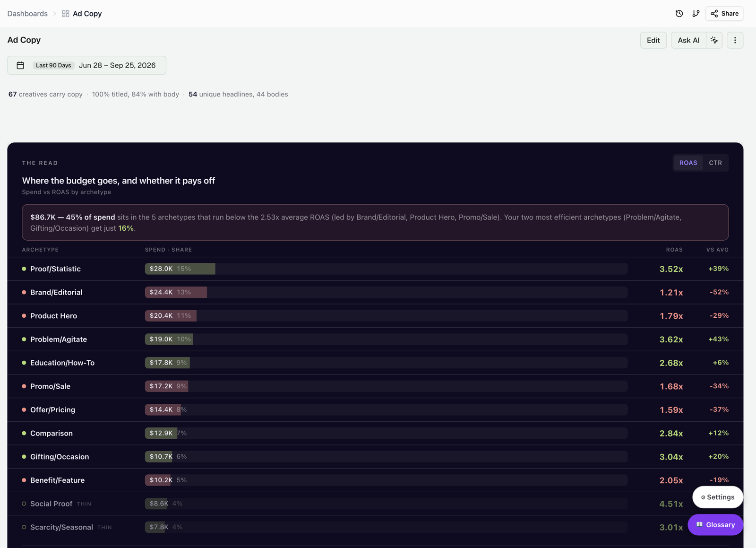Click Comparison archetype label
756x548 pixels.
tap(52, 433)
